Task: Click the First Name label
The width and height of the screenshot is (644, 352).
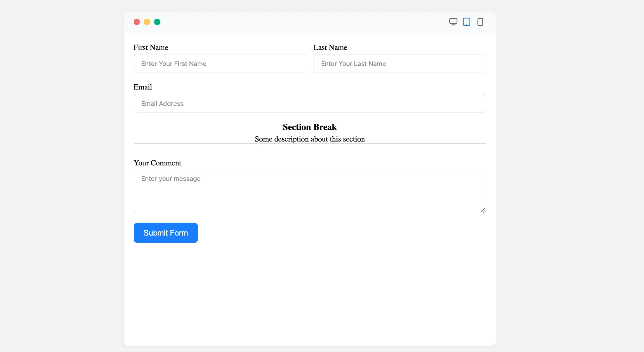Action: [x=151, y=47]
